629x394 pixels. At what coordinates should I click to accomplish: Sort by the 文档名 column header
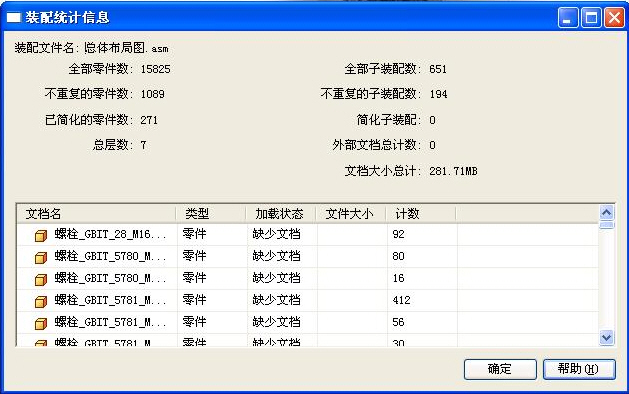(96, 214)
